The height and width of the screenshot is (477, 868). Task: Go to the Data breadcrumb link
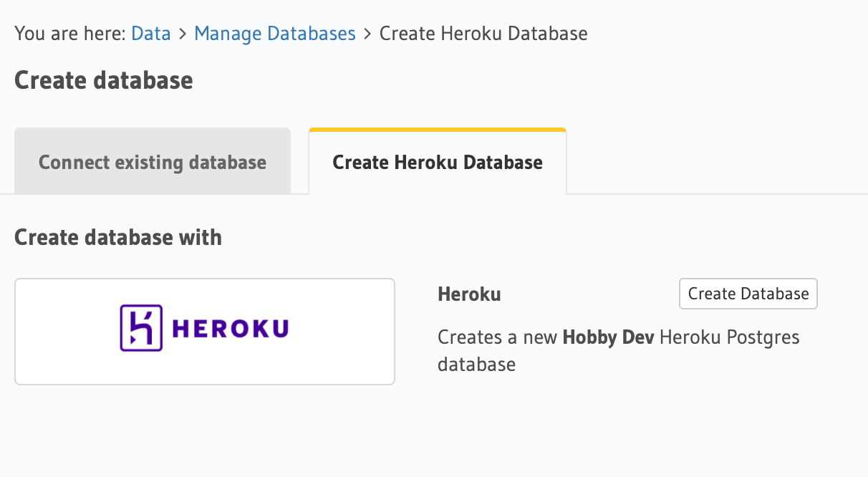(151, 34)
